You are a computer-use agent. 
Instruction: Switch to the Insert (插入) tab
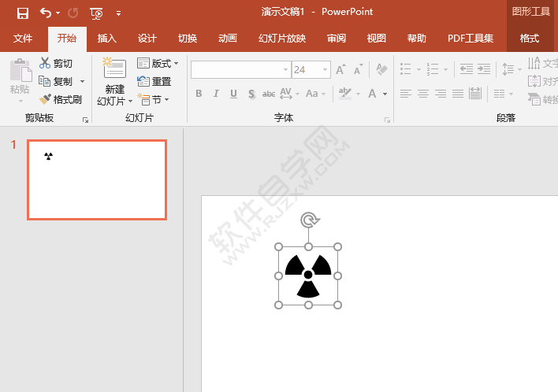pyautogui.click(x=106, y=39)
